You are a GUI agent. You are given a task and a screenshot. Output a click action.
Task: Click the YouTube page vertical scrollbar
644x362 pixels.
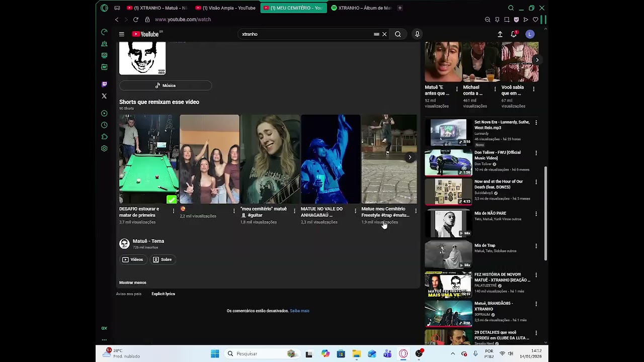coord(545,214)
